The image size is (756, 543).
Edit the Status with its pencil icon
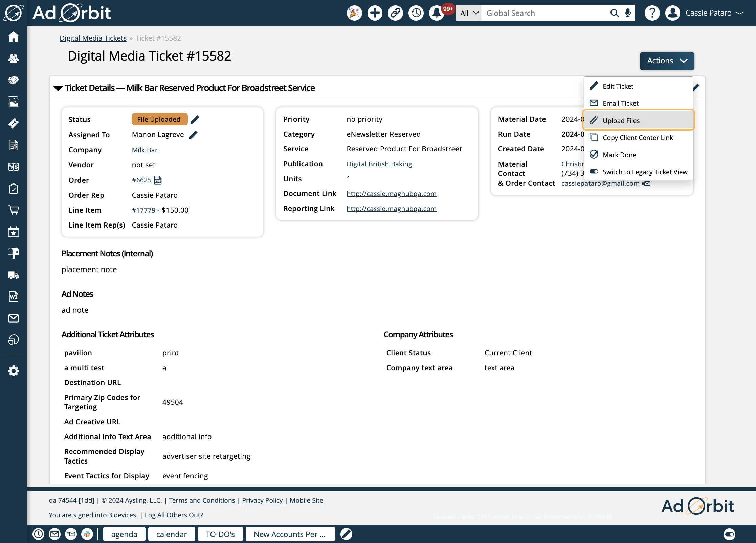click(195, 119)
